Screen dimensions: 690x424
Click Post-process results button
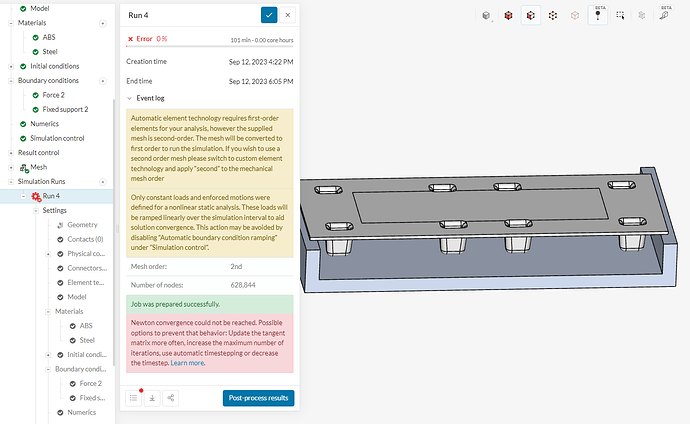tap(258, 398)
